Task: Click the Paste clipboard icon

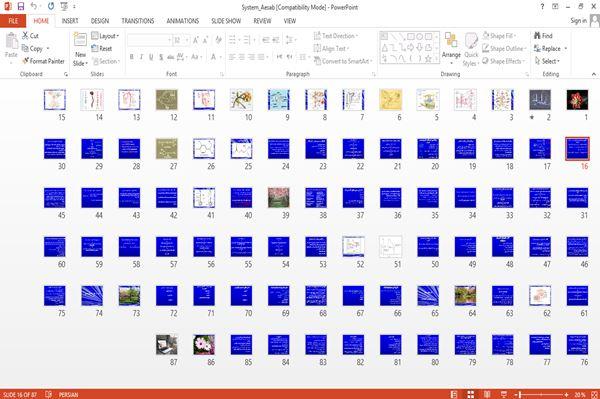Action: pyautogui.click(x=11, y=41)
